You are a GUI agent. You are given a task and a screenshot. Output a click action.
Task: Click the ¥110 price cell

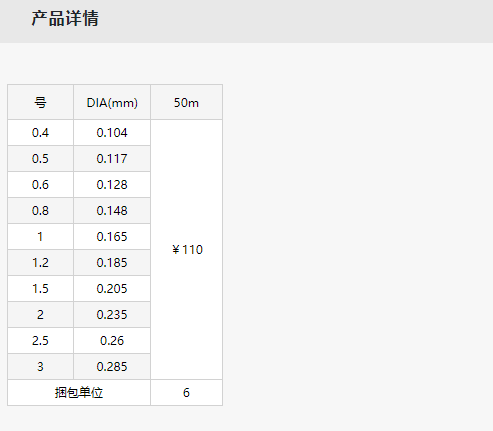click(186, 249)
